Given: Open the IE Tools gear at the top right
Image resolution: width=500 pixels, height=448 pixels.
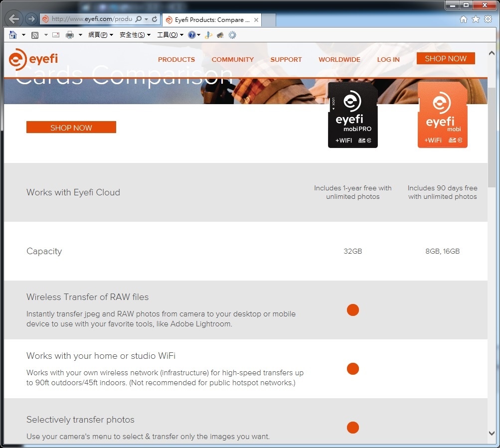Looking at the screenshot, I should 488,19.
